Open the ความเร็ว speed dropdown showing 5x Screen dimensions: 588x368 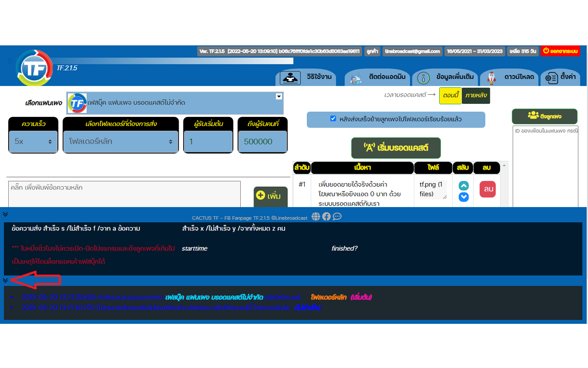point(34,142)
